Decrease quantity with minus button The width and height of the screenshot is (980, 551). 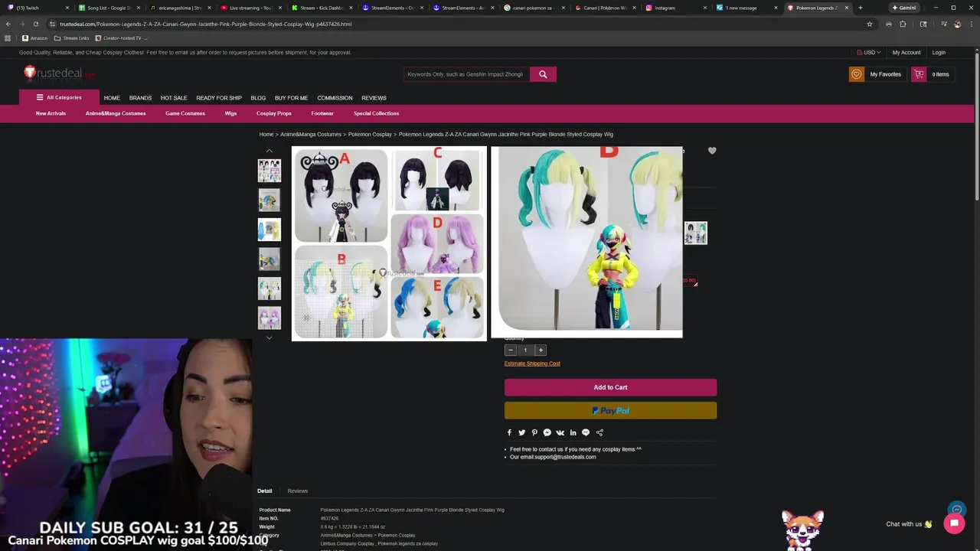tap(511, 350)
